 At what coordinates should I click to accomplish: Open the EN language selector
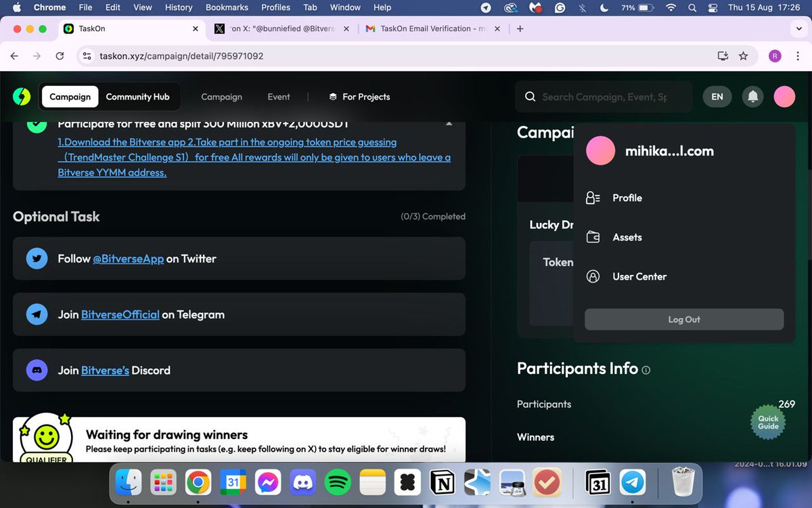(717, 97)
